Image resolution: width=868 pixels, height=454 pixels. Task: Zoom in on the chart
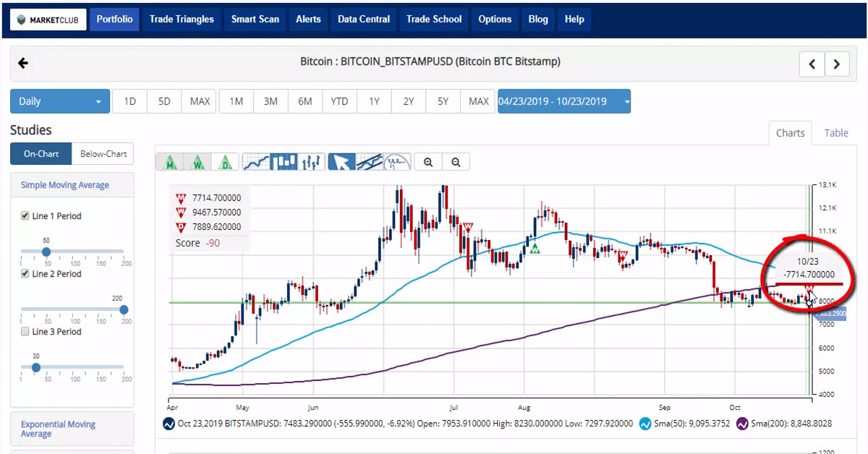(x=428, y=162)
